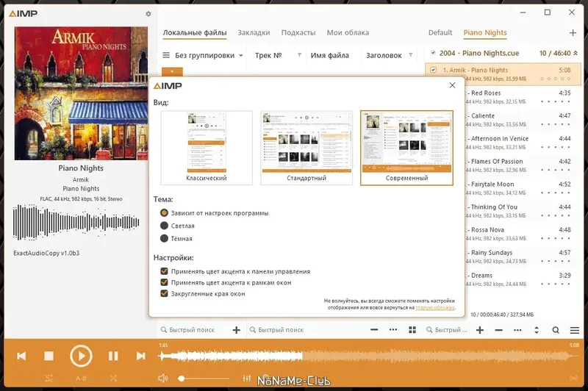
Task: Choose the Светлая theme
Action: point(177,226)
